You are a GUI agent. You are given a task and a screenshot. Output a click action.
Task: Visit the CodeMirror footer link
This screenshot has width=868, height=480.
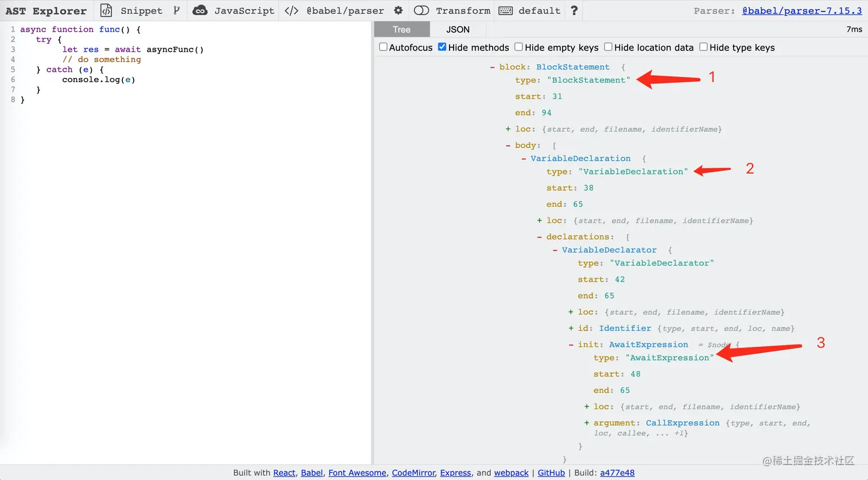413,473
